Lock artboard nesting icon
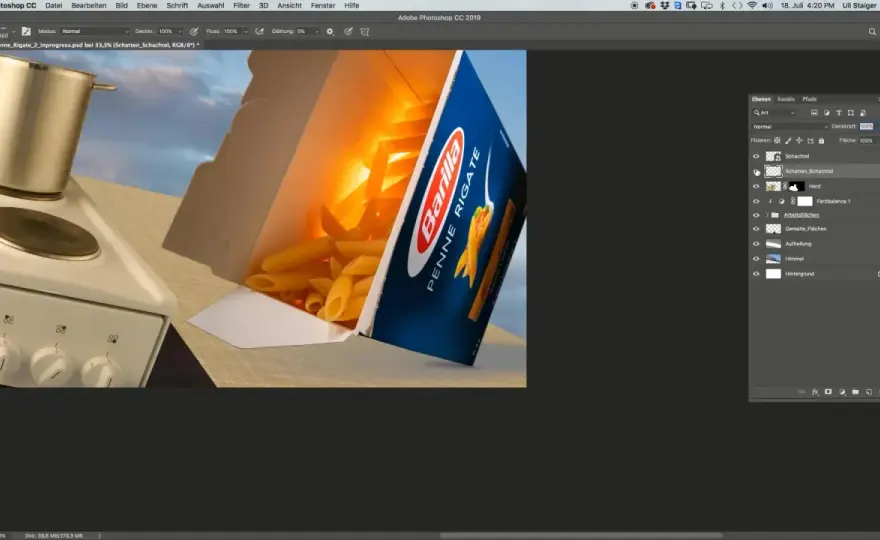Image resolution: width=880 pixels, height=540 pixels. pyautogui.click(x=810, y=140)
